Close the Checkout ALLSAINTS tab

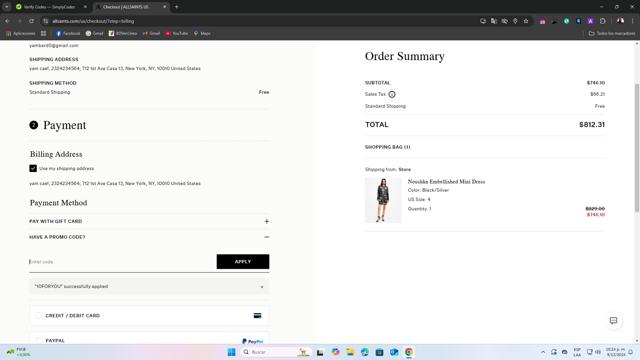[164, 7]
